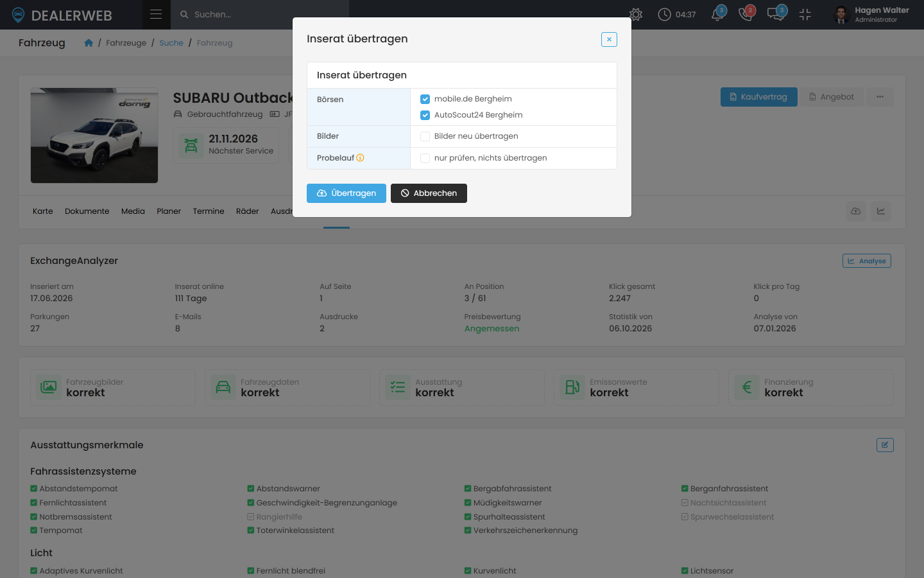The width and height of the screenshot is (924, 578).
Task: Click the Finanzierung euro icon
Action: (x=747, y=387)
